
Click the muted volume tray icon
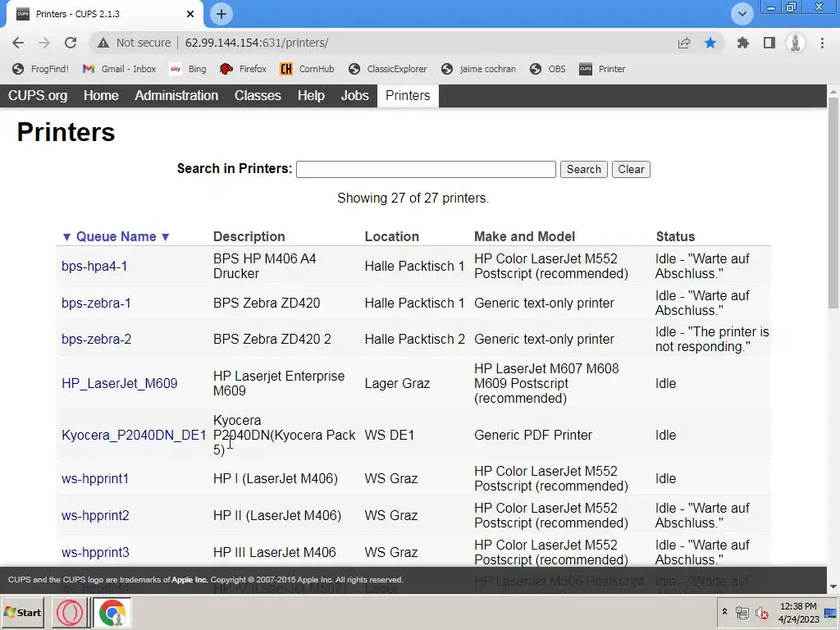(762, 612)
